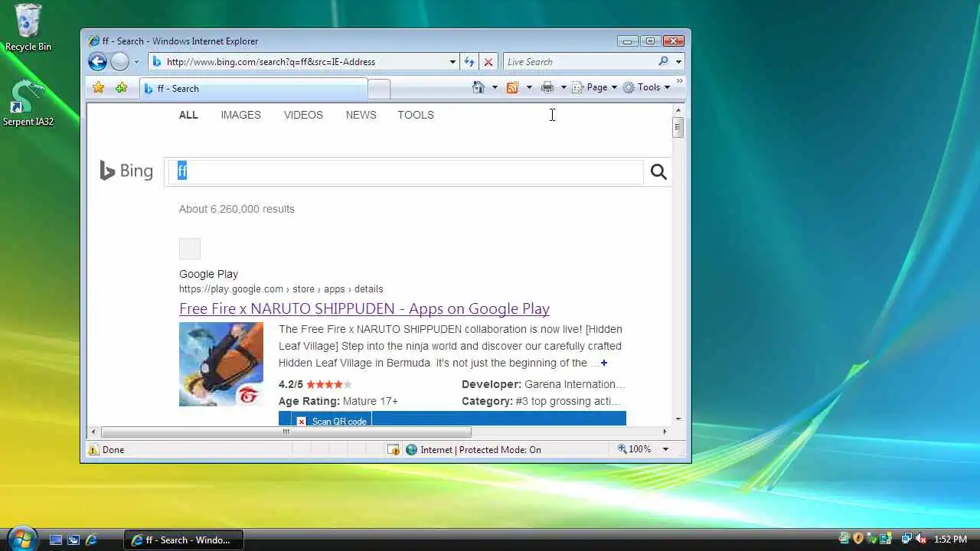The height and width of the screenshot is (551, 980).
Task: Click the Bing logo
Action: 126,171
